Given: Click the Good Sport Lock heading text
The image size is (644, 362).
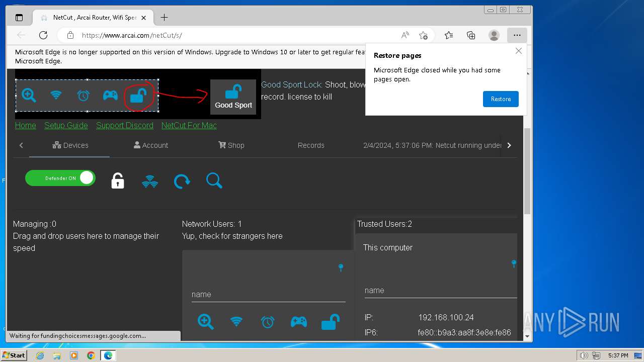Looking at the screenshot, I should (x=292, y=84).
